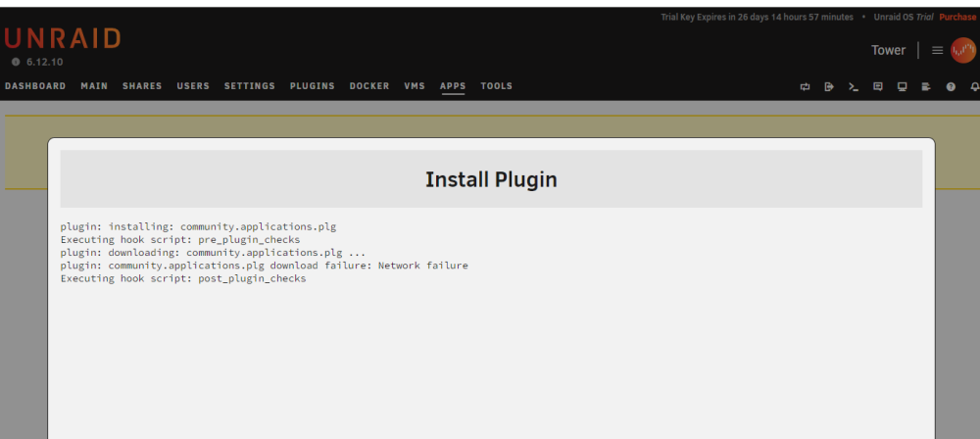Viewport: 980px width, 439px height.
Task: Click the version number 6.12.10
Action: click(x=44, y=62)
